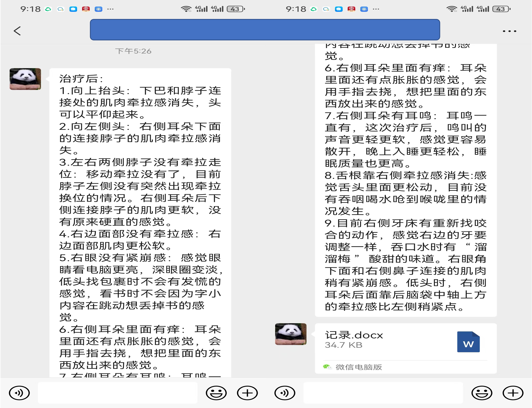532x408 pixels.
Task: Tap the back arrow at top left
Action: coord(17,31)
